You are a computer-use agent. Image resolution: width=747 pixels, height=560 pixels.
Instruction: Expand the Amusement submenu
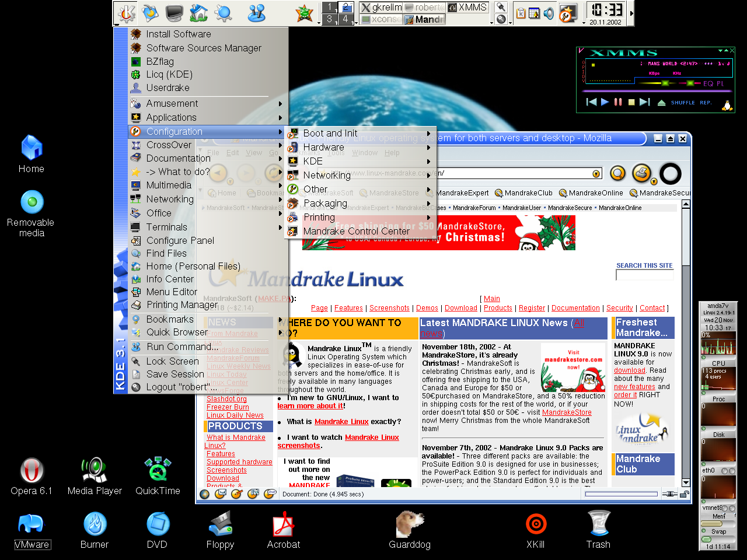click(208, 103)
